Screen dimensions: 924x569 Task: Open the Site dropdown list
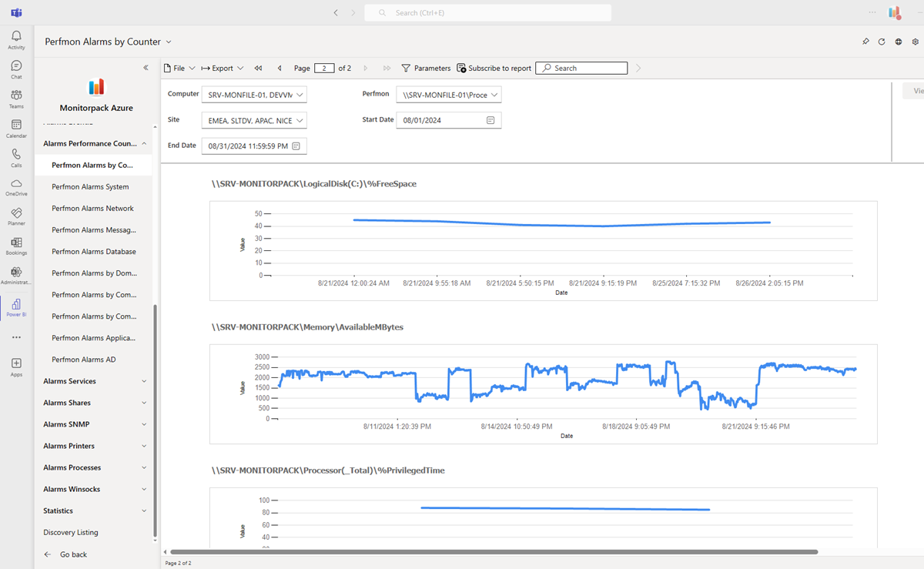(254, 121)
